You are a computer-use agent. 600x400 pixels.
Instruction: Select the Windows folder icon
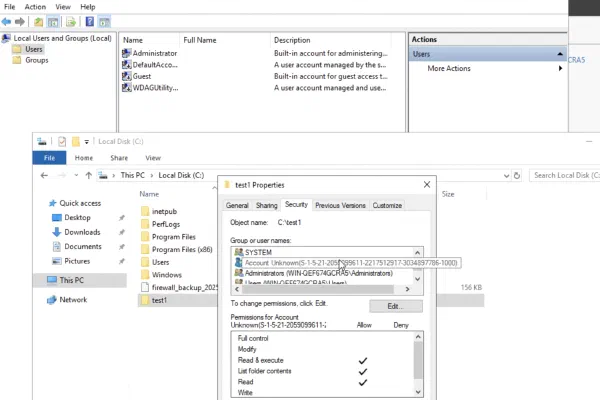tap(145, 274)
